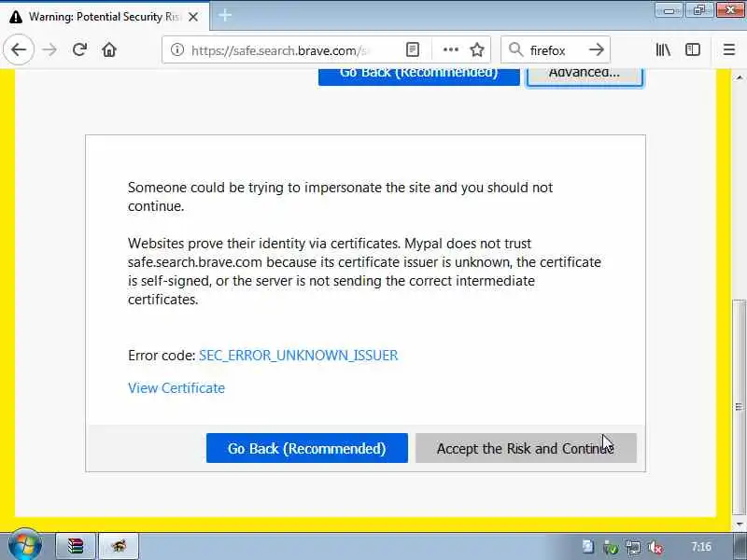Click the page vertical scrollbar thumb
The image size is (747, 560).
[739, 407]
